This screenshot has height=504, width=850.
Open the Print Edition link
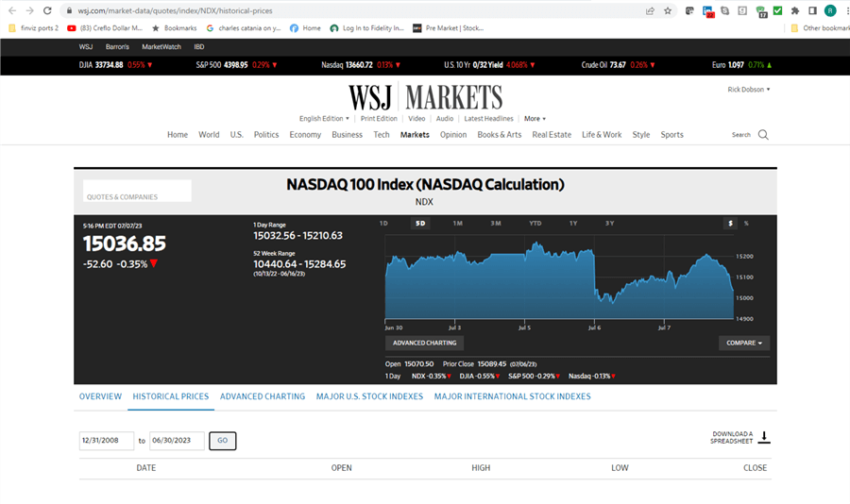(379, 118)
